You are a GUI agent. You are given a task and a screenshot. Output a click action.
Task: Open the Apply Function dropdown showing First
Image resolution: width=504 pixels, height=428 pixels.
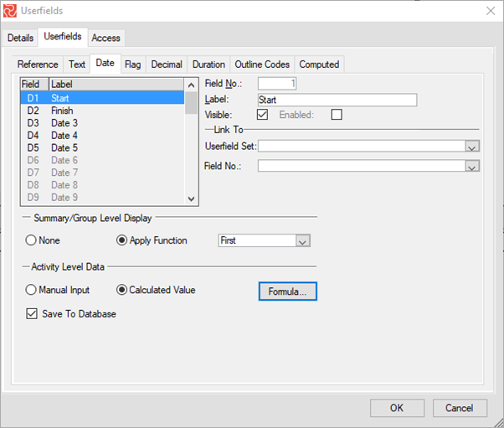pyautogui.click(x=303, y=241)
